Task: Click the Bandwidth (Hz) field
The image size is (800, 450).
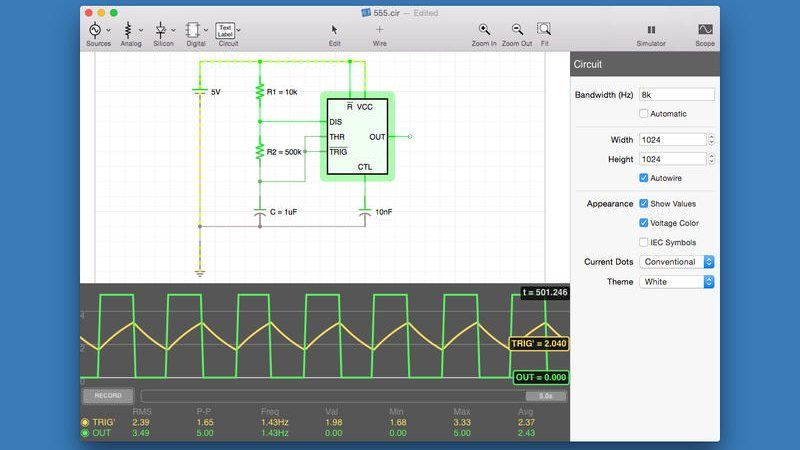Action: pos(677,94)
